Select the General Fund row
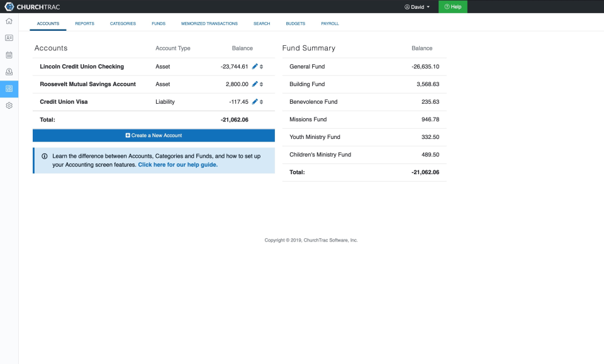 coord(364,67)
